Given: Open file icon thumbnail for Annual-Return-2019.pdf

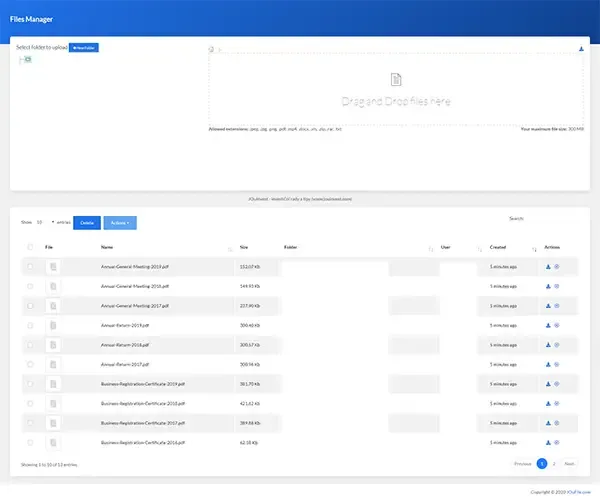Looking at the screenshot, I should pyautogui.click(x=53, y=325).
